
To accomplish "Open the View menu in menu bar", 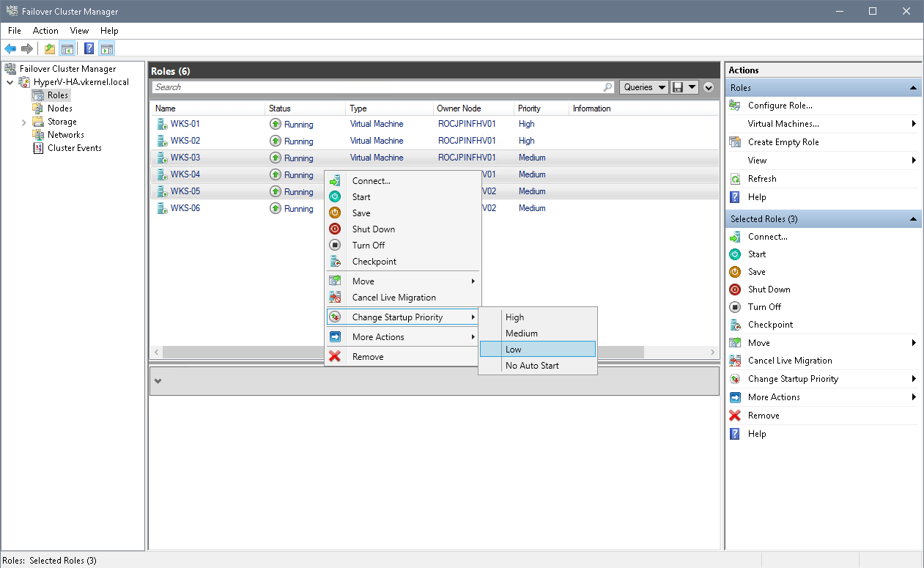I will point(79,31).
